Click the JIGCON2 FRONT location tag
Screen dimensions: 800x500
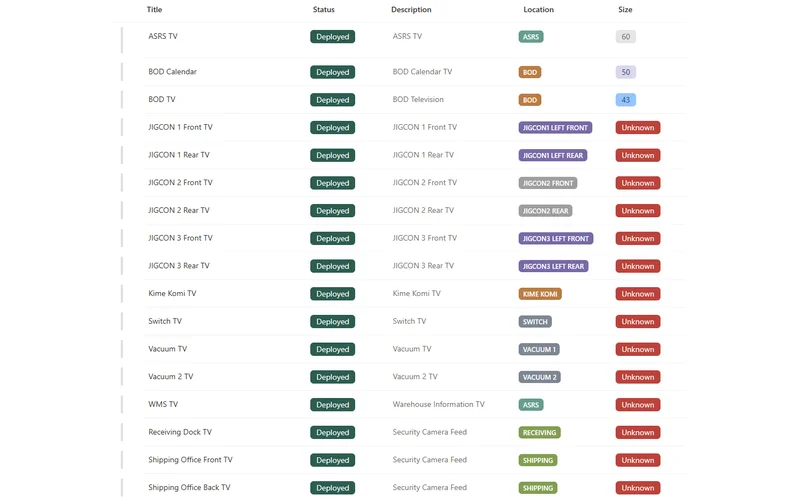click(548, 183)
